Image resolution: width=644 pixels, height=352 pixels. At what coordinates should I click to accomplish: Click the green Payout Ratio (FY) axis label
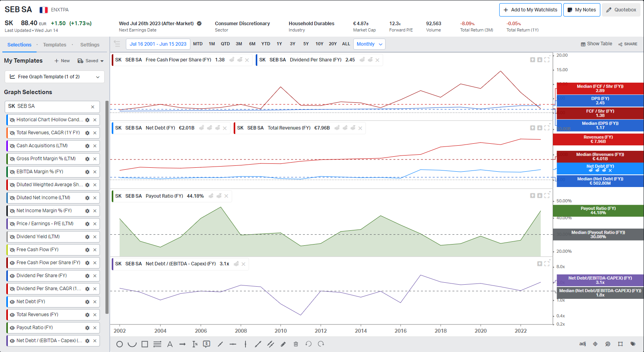coord(598,211)
